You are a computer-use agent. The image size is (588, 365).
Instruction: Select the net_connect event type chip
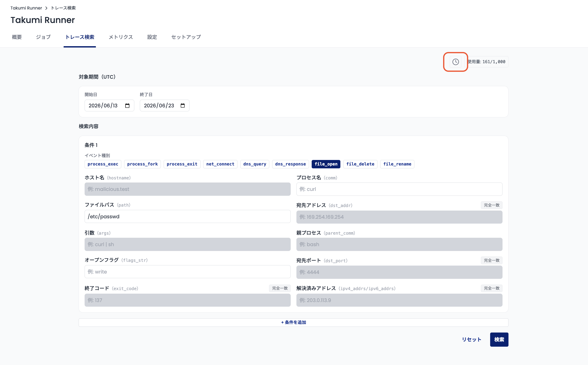coord(220,164)
